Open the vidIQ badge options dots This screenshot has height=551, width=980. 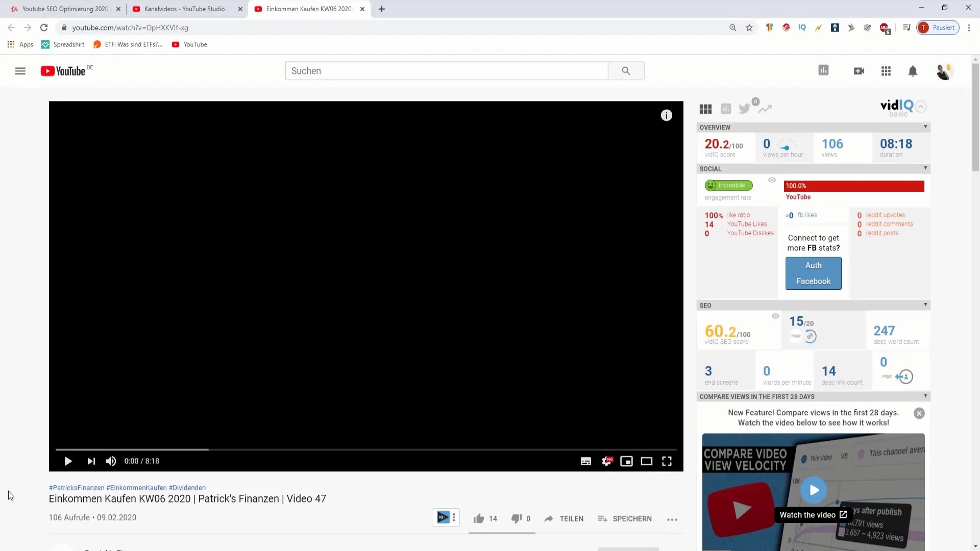(454, 518)
